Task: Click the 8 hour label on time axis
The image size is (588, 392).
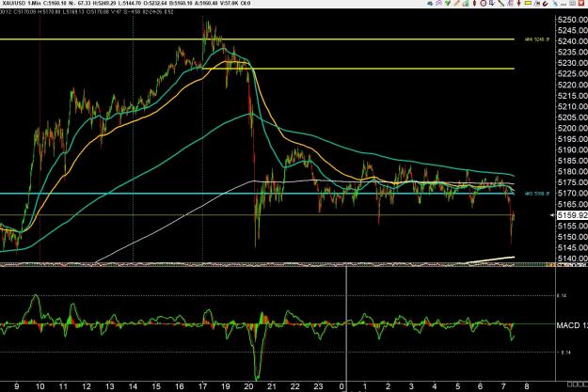Action: coord(527,386)
